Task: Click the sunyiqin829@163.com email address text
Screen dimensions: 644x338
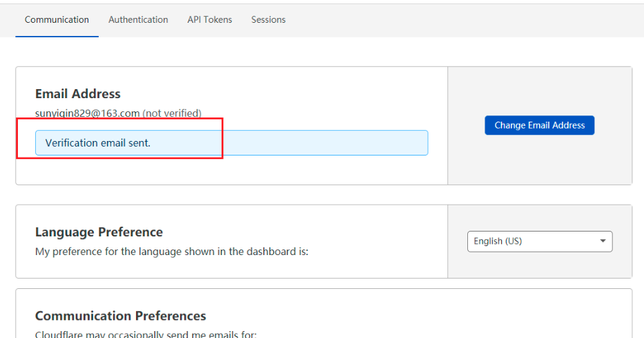Action: click(x=88, y=113)
